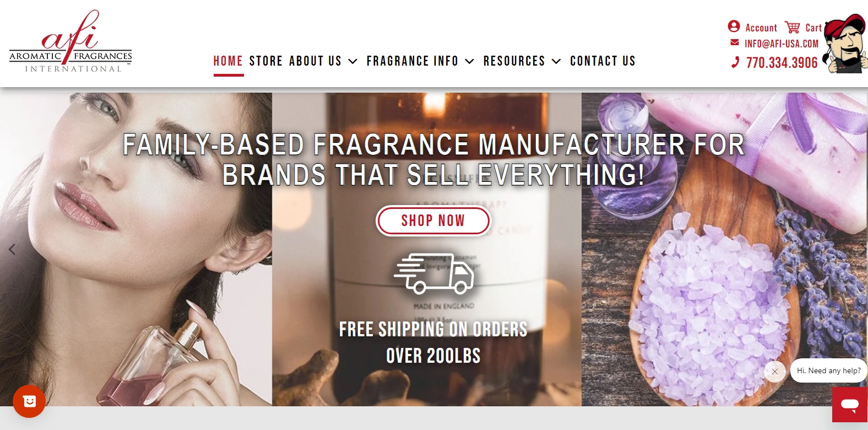Expand the Resources menu chevron
The height and width of the screenshot is (430, 868).
pyautogui.click(x=556, y=61)
